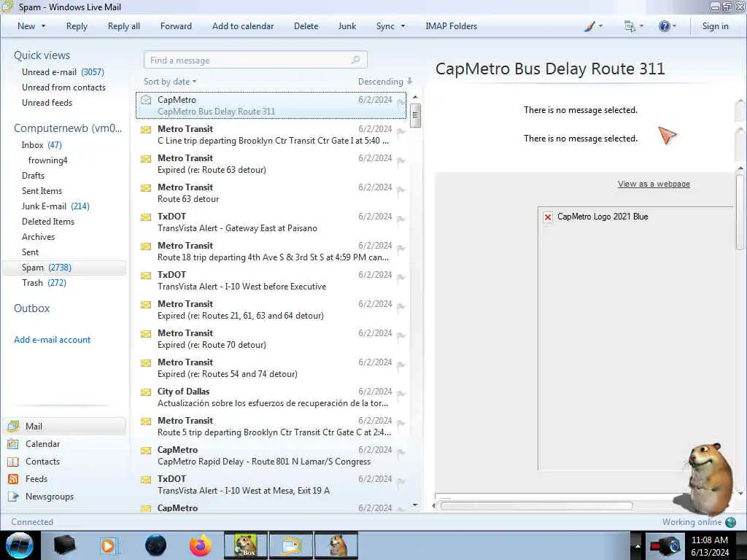Toggle flag on Expired Route 70 detour message
Viewport: 747px width, 560px height.
[400, 335]
